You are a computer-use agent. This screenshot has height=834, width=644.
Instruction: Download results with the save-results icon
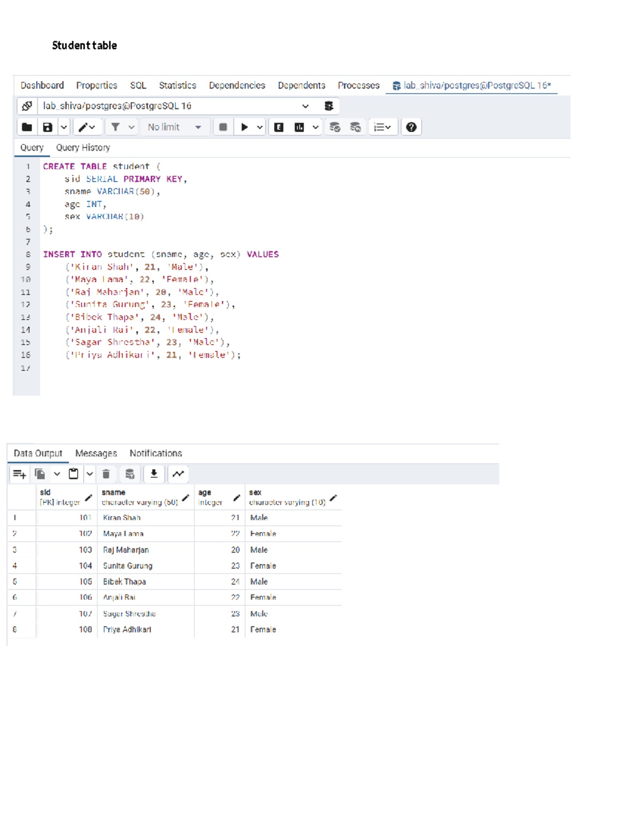[153, 474]
